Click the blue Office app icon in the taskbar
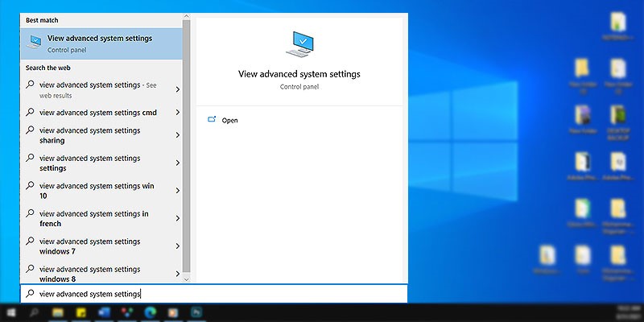Image resolution: width=644 pixels, height=322 pixels. point(104,313)
